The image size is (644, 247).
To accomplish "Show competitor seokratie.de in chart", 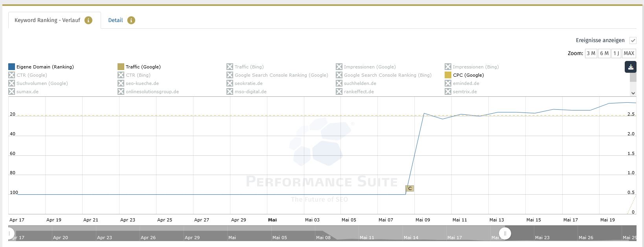I will pyautogui.click(x=245, y=83).
